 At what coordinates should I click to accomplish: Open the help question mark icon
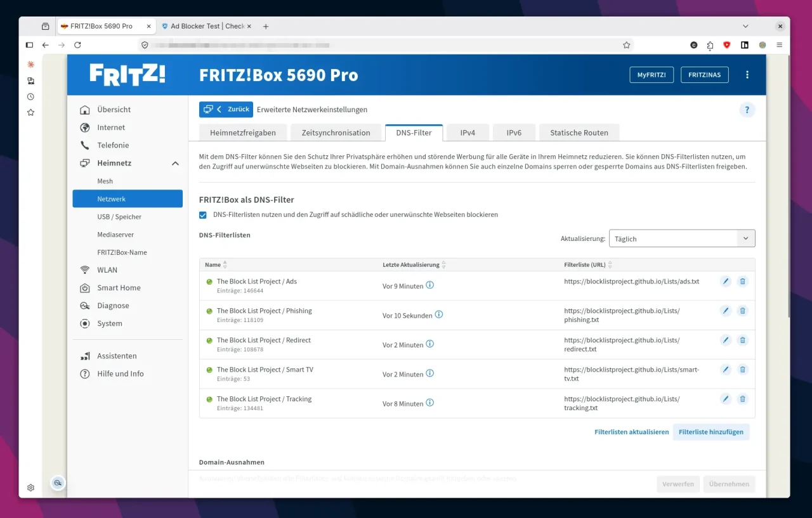click(747, 110)
